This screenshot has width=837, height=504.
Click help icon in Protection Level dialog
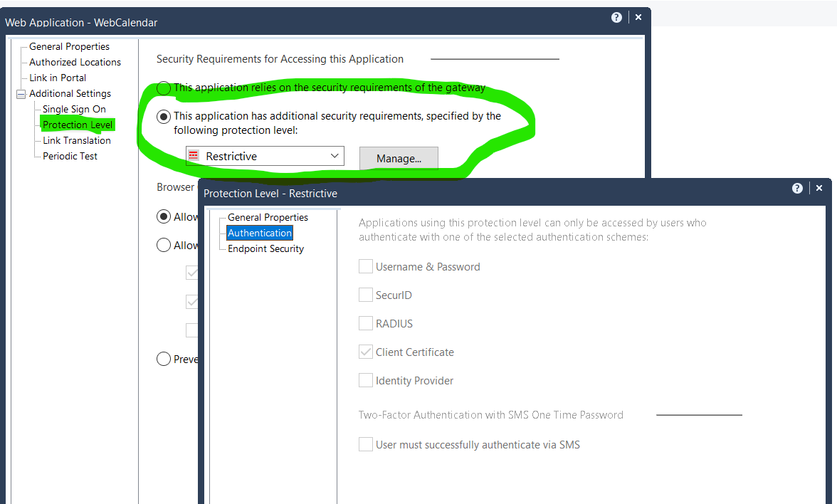pos(797,189)
